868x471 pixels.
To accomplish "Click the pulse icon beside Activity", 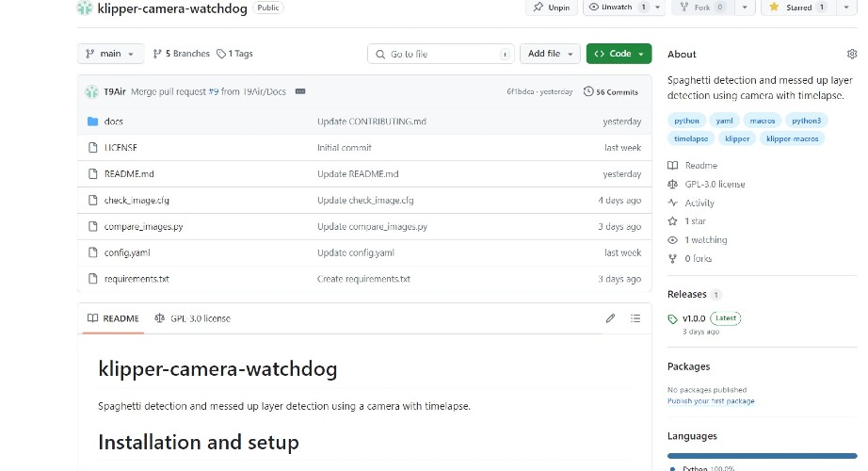I will [672, 203].
